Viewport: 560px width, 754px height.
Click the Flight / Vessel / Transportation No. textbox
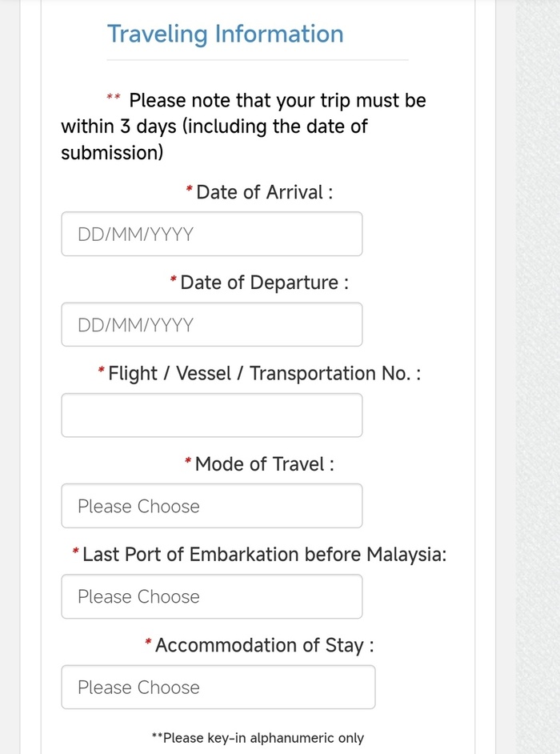pos(211,415)
